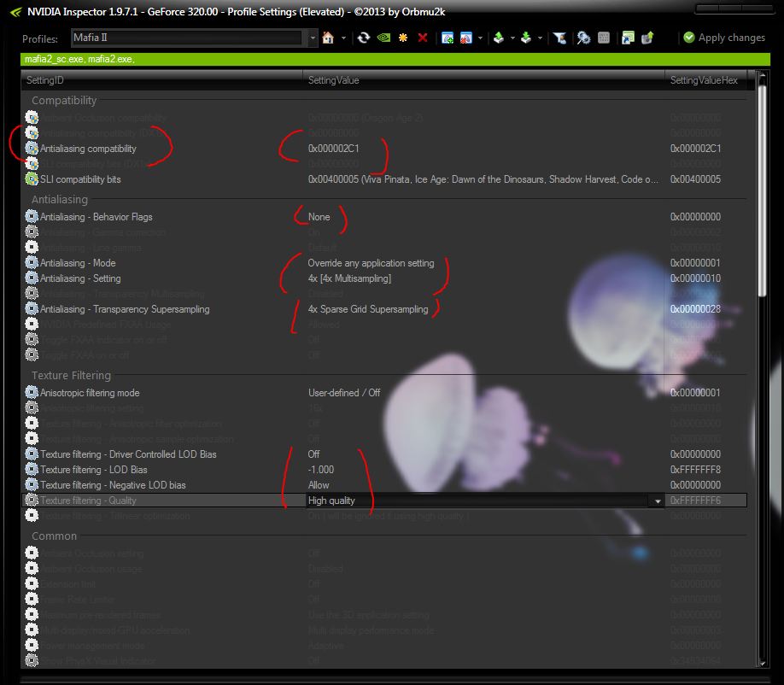The height and width of the screenshot is (685, 784).
Task: Click gear icon for Negative LOD bias row
Action: point(32,485)
